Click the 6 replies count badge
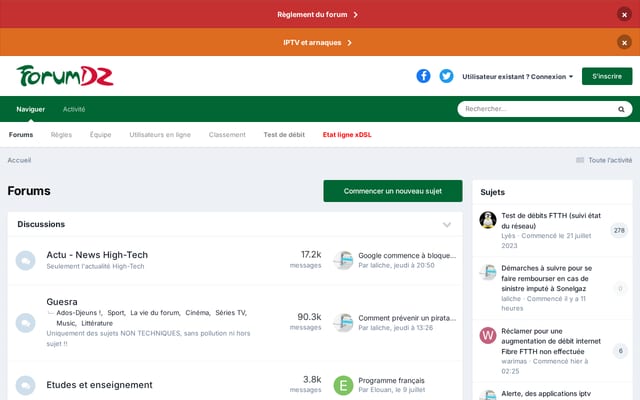 (620, 351)
